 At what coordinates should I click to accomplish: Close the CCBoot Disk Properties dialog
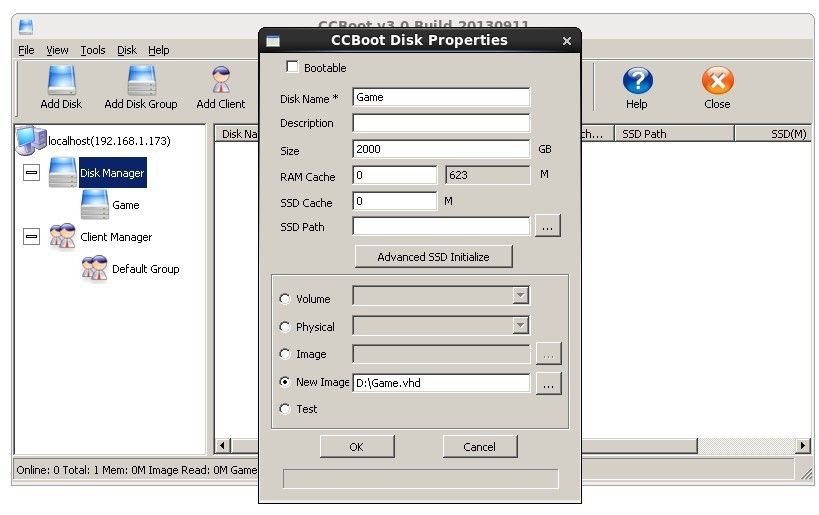[567, 41]
